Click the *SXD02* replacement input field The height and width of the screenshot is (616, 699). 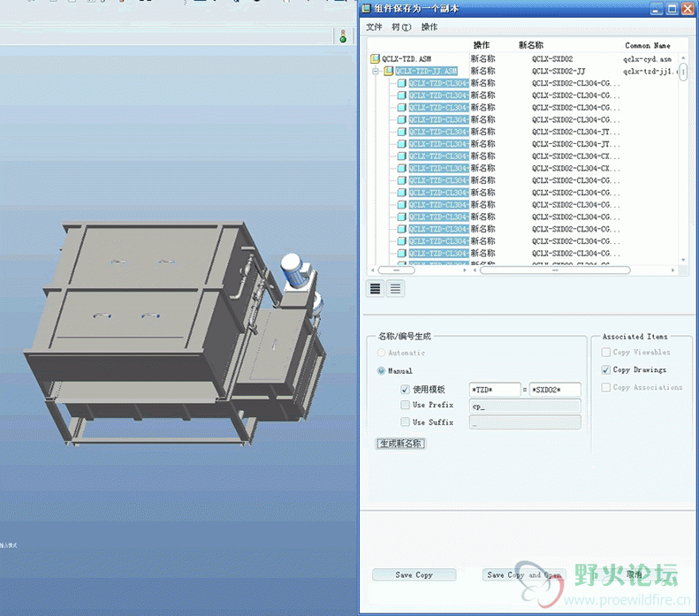point(555,390)
